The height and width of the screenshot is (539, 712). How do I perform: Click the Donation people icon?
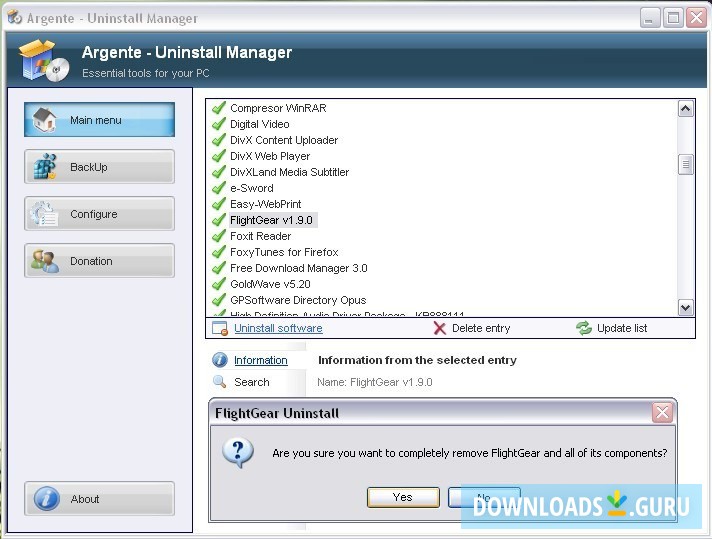click(44, 261)
